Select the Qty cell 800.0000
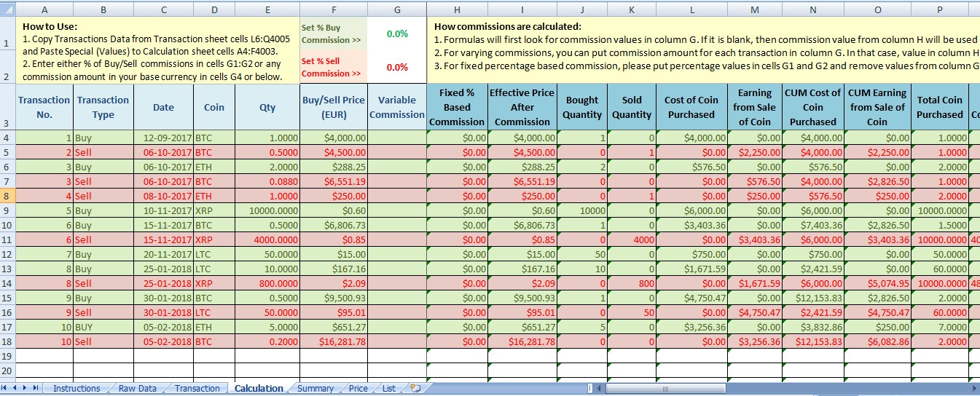980x396 pixels. point(267,283)
